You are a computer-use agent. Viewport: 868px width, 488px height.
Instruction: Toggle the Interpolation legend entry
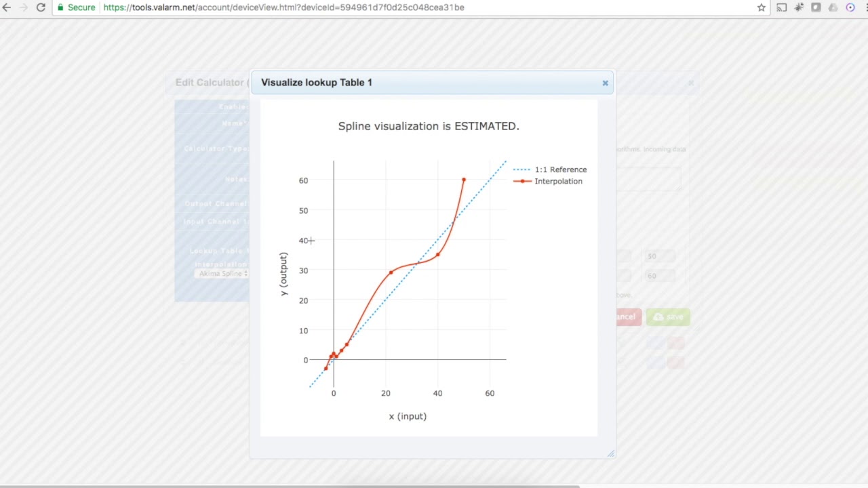click(548, 181)
